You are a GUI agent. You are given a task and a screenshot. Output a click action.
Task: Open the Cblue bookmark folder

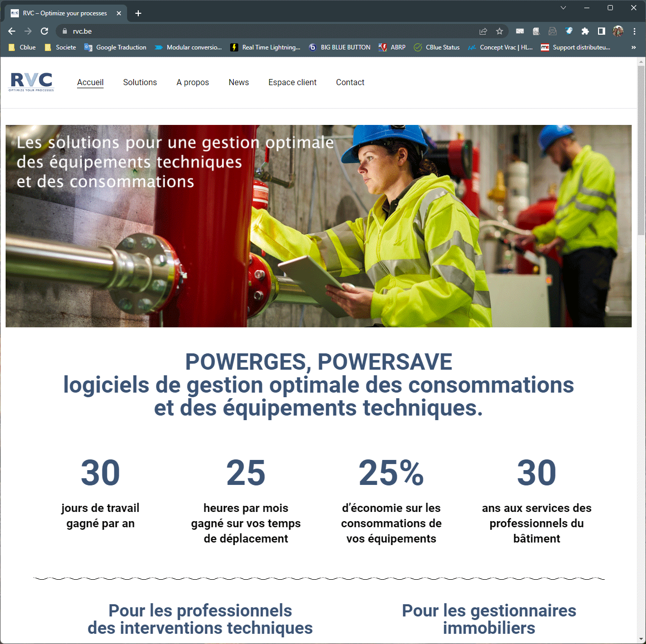pyautogui.click(x=22, y=47)
